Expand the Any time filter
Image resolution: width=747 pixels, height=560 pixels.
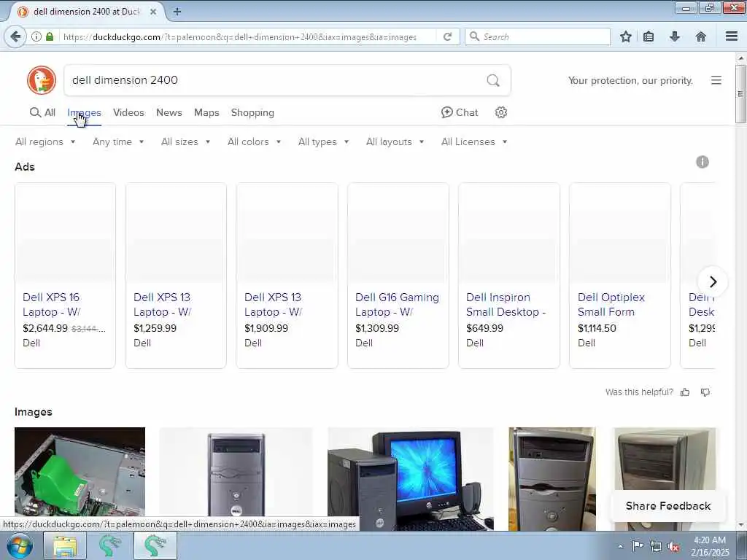point(118,142)
